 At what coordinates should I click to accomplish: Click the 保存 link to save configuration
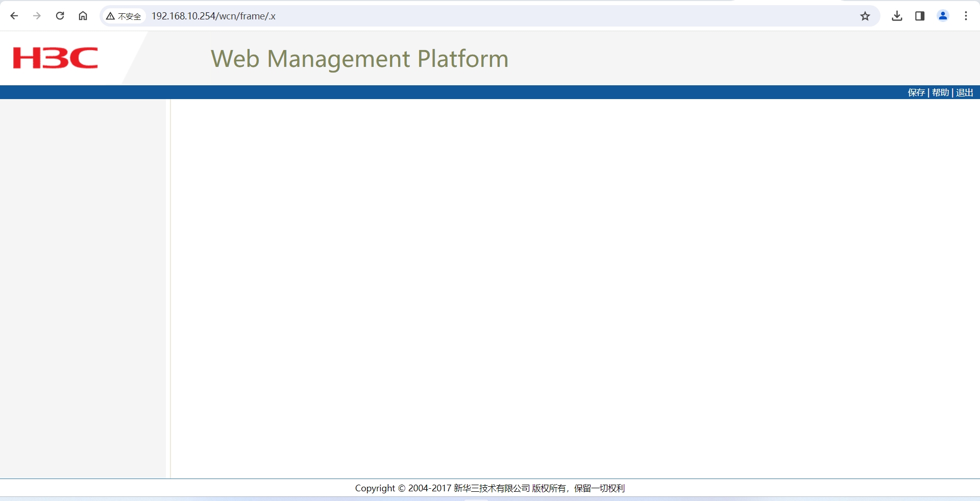click(916, 92)
